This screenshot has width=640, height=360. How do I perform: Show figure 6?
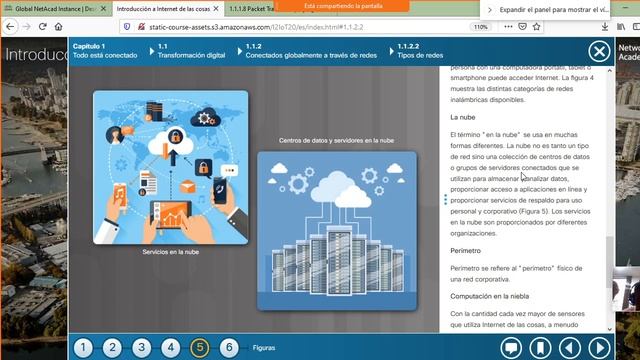coord(229,348)
